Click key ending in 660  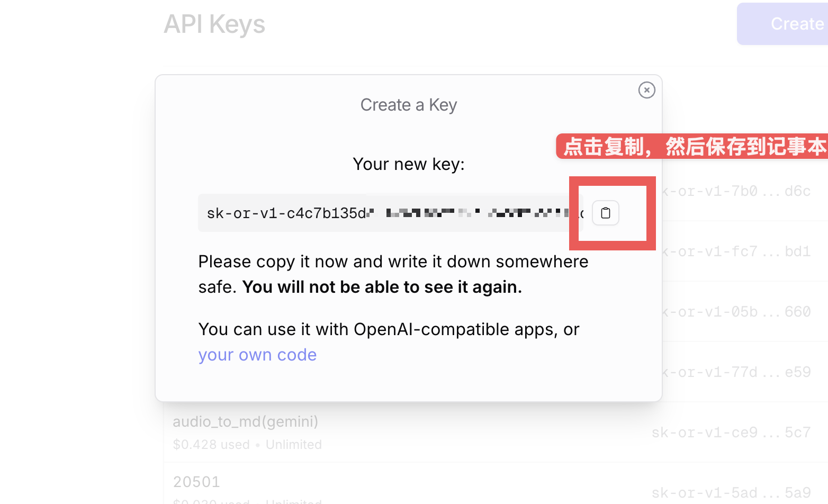click(736, 312)
